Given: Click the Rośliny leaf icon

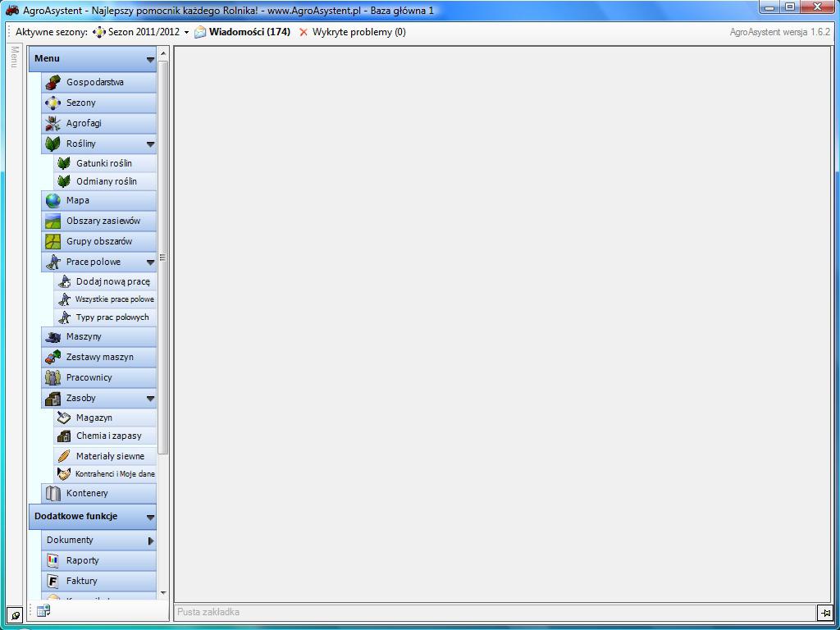Looking at the screenshot, I should coord(52,144).
